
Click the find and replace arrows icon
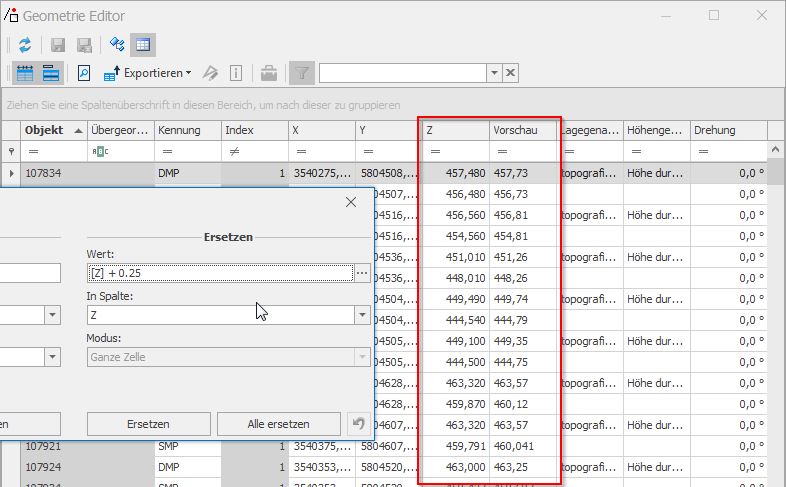117,45
